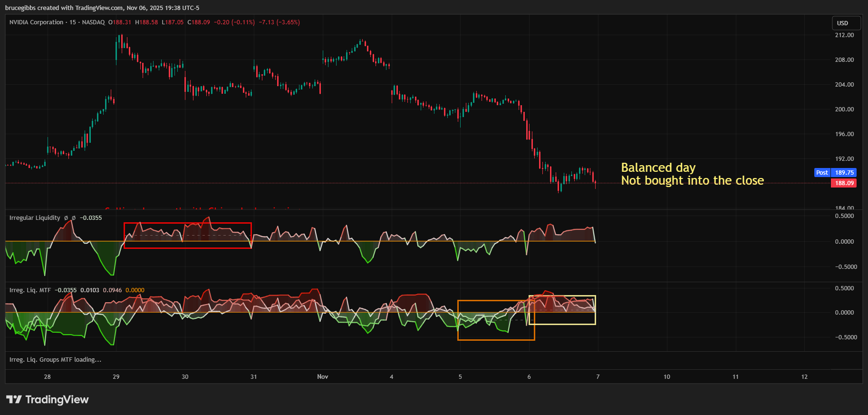The image size is (868, 415).
Task: Click the 'Nov' label on time axis
Action: pos(322,377)
